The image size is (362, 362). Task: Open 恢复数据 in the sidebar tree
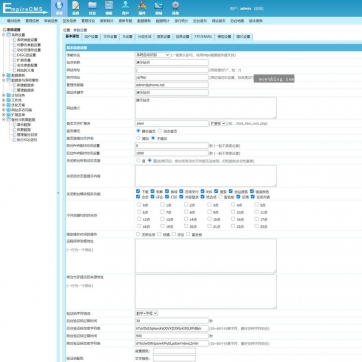coord(24,130)
